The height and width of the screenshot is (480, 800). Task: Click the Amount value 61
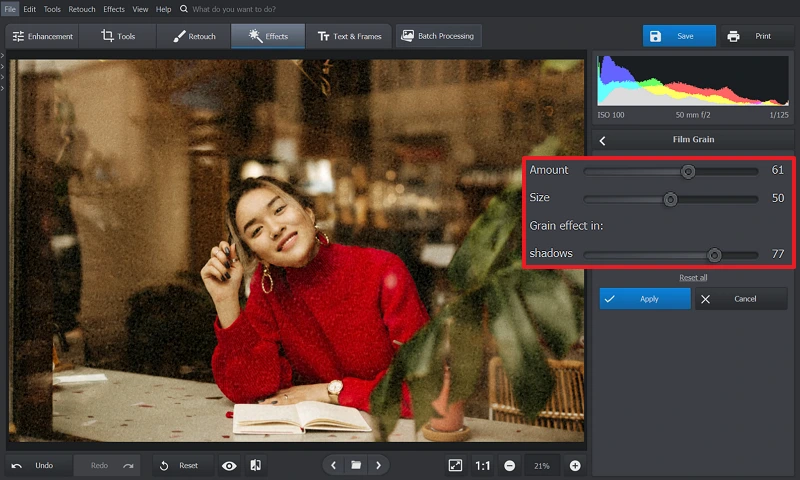point(778,170)
